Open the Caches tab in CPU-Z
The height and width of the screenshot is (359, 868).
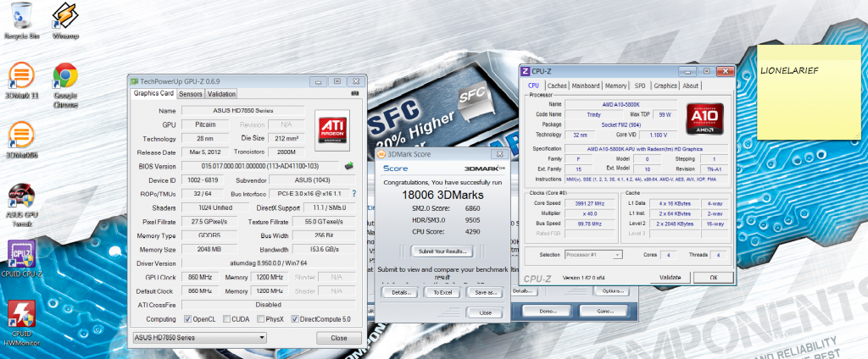[x=557, y=86]
